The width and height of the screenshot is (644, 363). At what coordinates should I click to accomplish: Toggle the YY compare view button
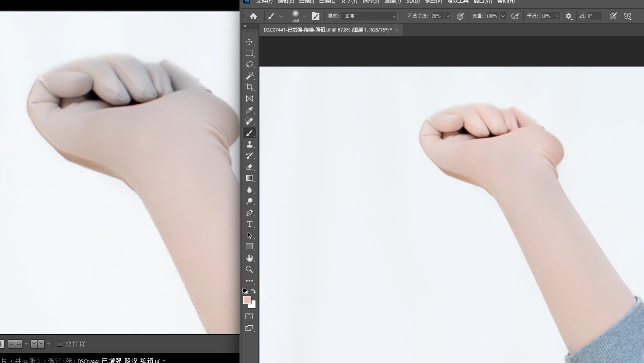tap(37, 344)
